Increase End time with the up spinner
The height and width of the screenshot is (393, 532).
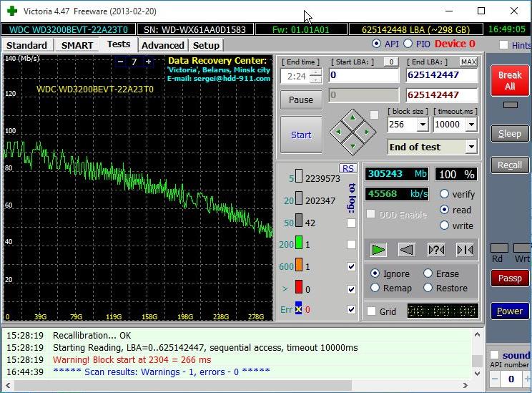316,72
